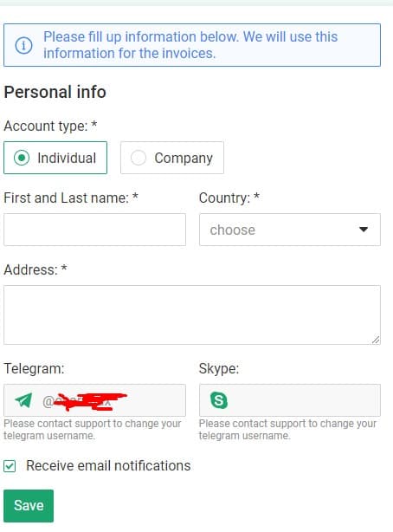Click the address box resize handle
This screenshot has height=532, width=393.
(376, 340)
